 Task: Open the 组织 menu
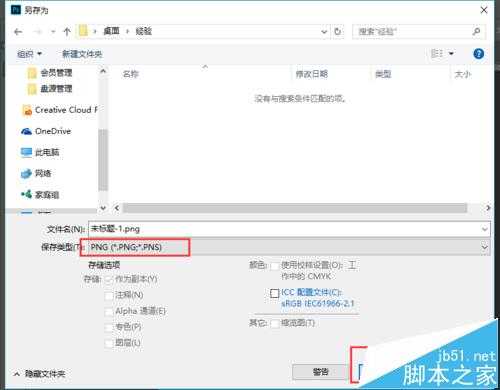[29, 54]
